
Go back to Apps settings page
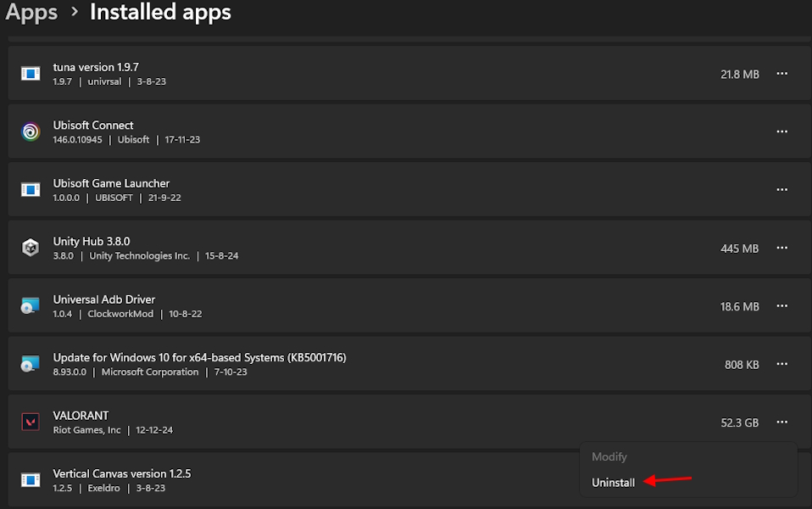pos(31,13)
